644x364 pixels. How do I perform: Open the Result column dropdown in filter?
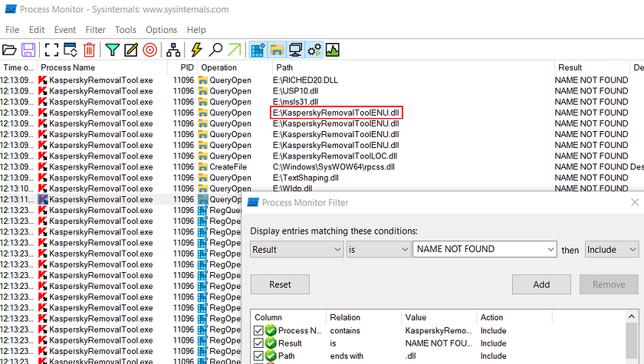click(297, 250)
